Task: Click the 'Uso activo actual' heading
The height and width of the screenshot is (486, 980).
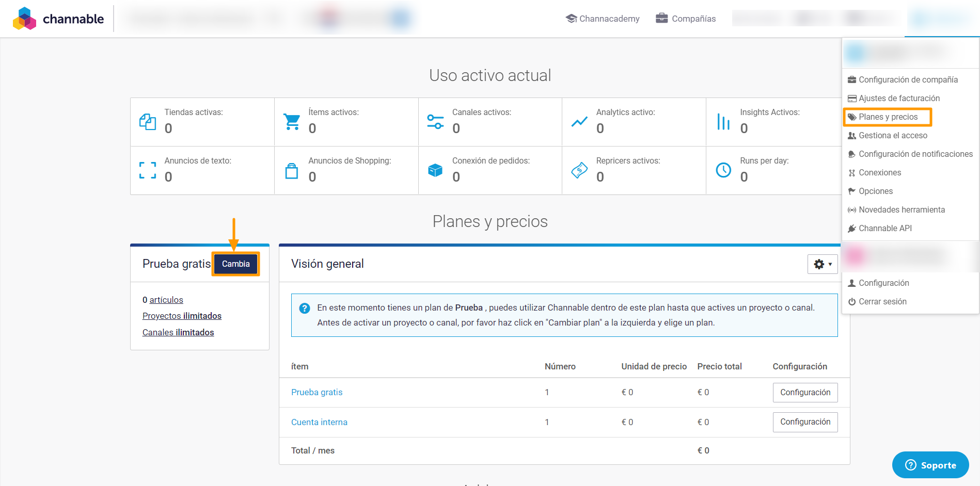Action: (490, 75)
